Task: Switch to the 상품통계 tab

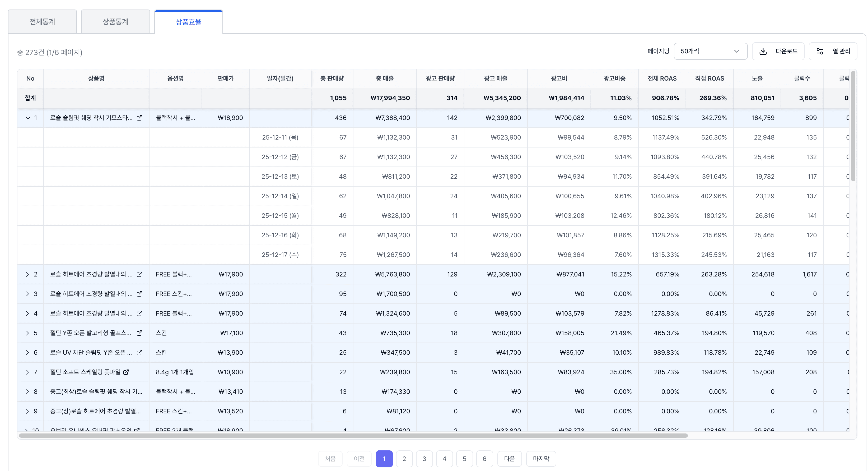Action: point(115,22)
